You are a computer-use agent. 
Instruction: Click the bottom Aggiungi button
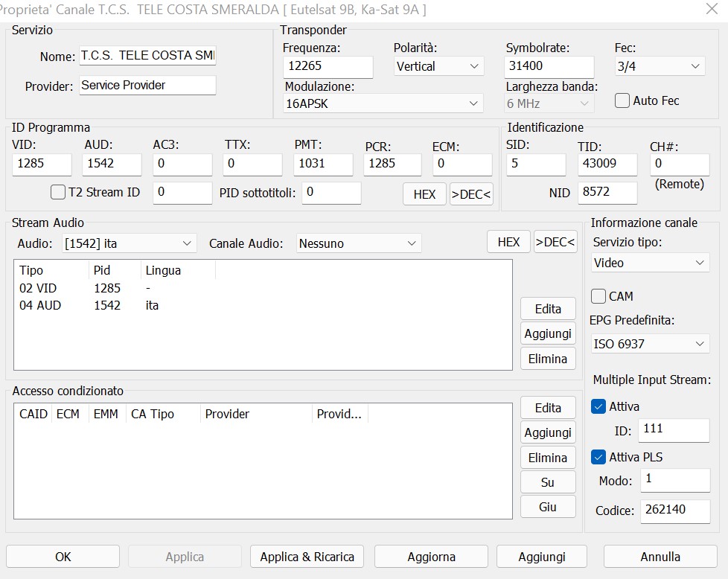coord(542,557)
